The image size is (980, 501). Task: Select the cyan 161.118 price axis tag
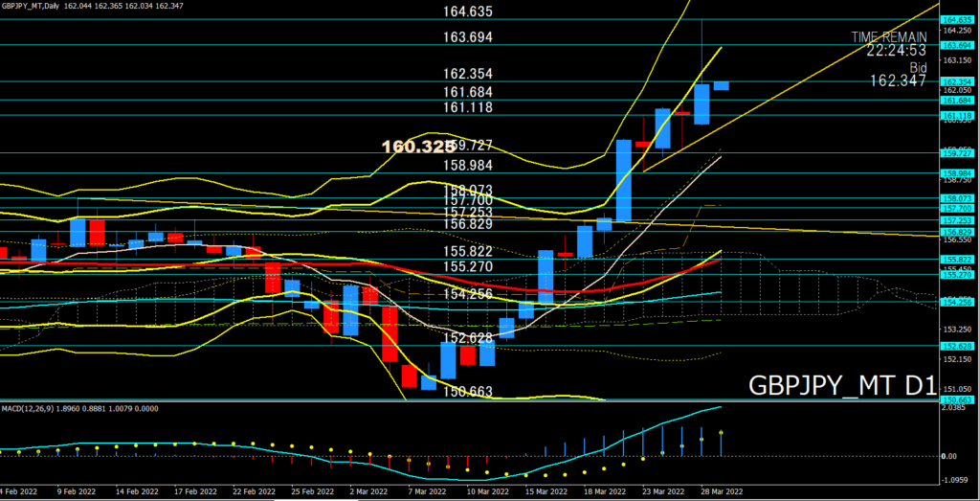coord(955,116)
